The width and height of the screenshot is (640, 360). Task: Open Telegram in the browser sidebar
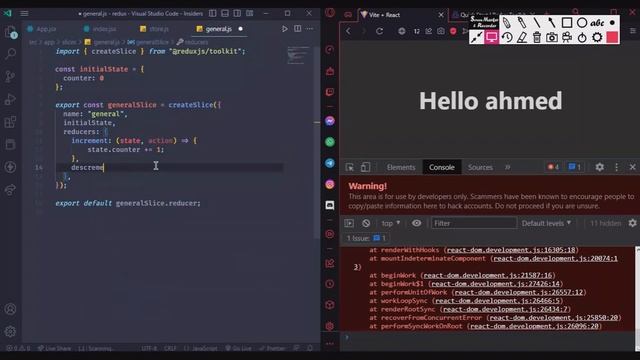coord(330,163)
